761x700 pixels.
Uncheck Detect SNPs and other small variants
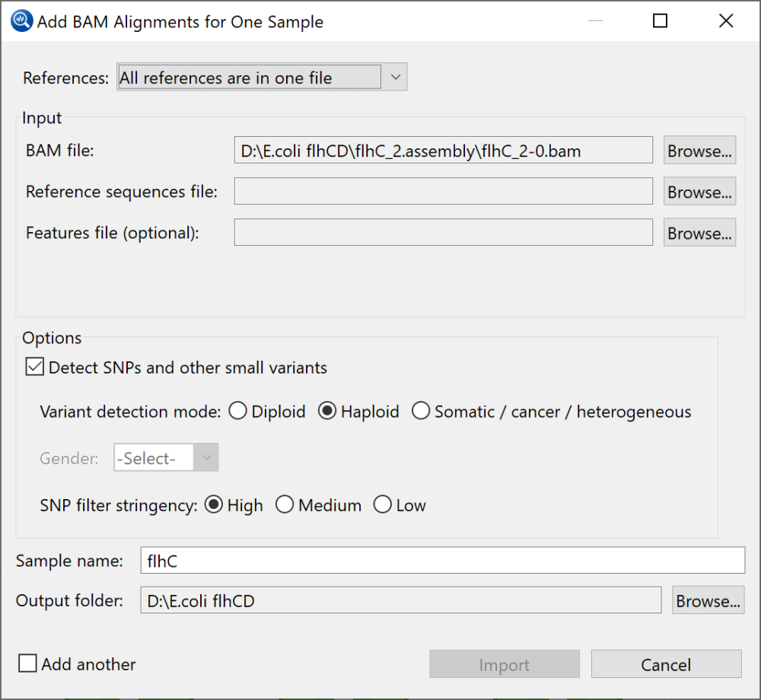(34, 366)
